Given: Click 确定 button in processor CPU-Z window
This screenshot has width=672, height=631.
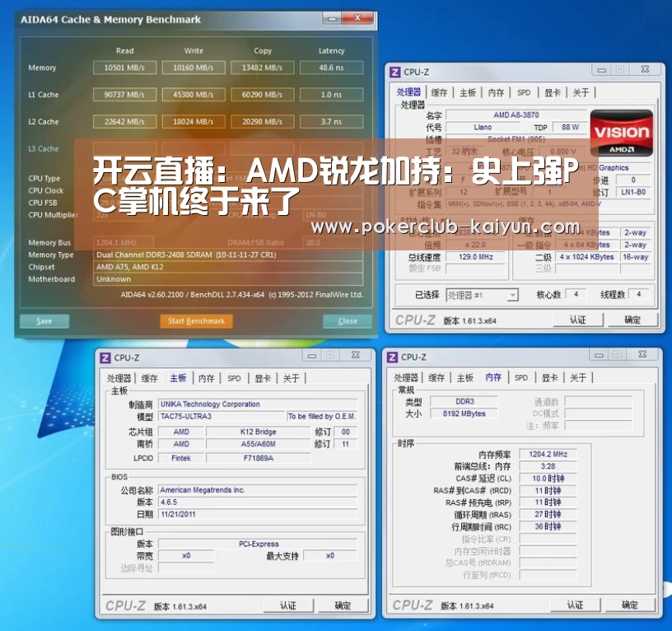Looking at the screenshot, I should pos(632,320).
